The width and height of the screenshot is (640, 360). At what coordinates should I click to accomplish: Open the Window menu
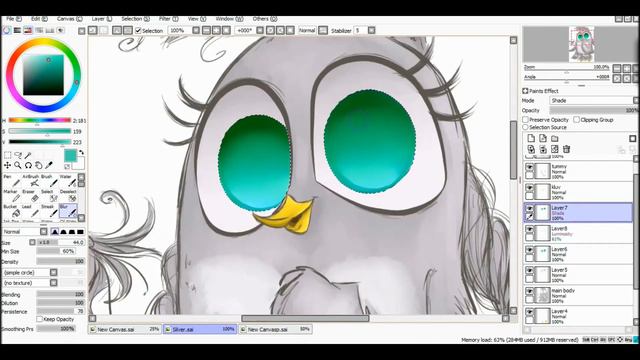(229, 19)
